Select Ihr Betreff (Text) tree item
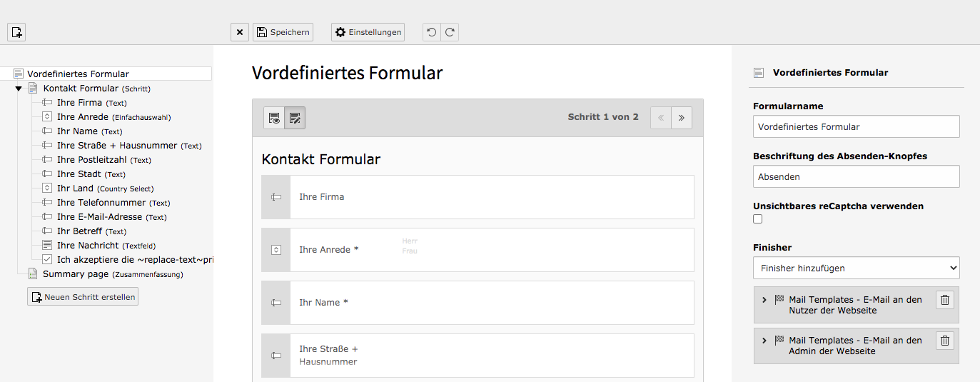980x382 pixels. pos(91,231)
